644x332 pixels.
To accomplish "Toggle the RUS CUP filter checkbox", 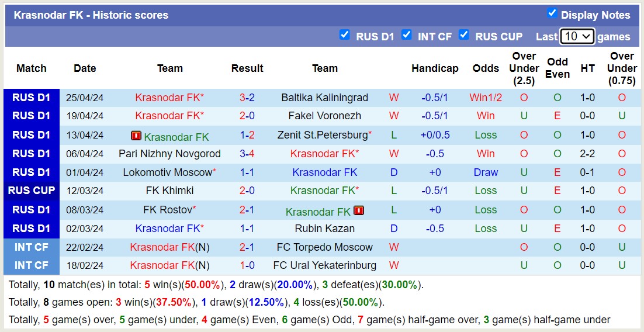I will pyautogui.click(x=464, y=35).
